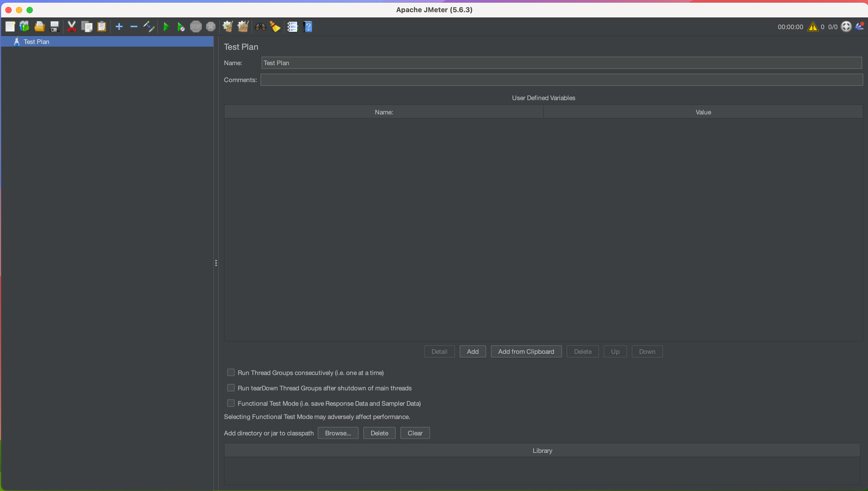Start the test with green play icon
The height and width of the screenshot is (491, 868).
(166, 27)
